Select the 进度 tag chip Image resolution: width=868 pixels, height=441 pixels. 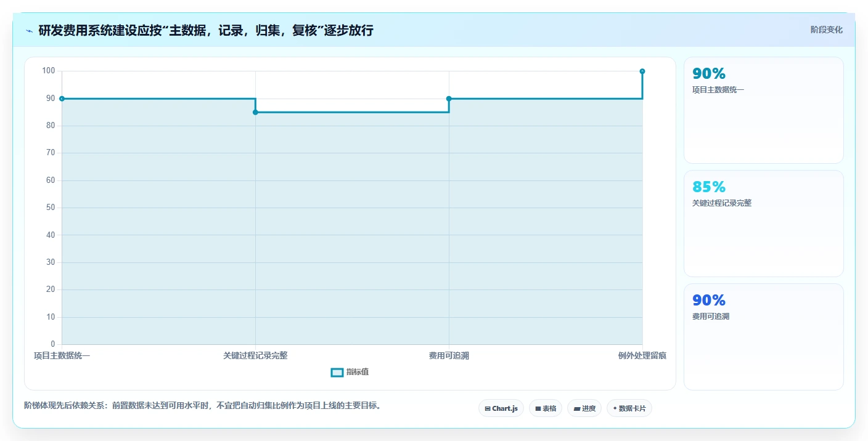coord(584,408)
